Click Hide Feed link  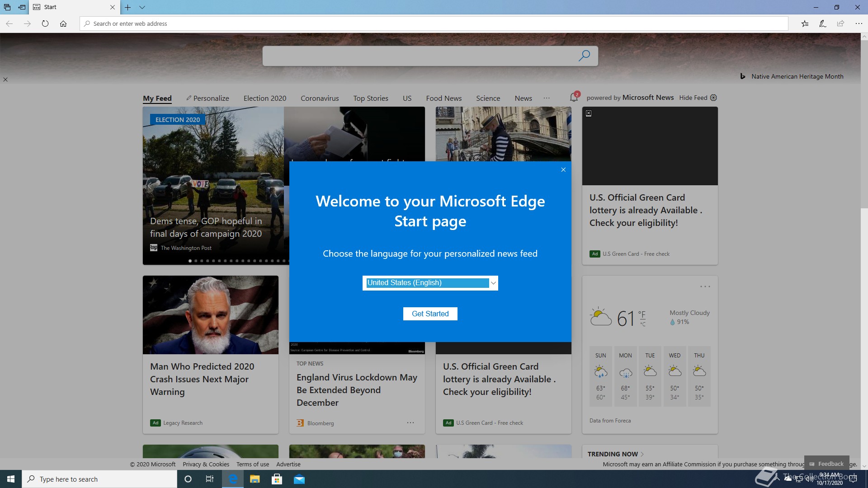693,98
